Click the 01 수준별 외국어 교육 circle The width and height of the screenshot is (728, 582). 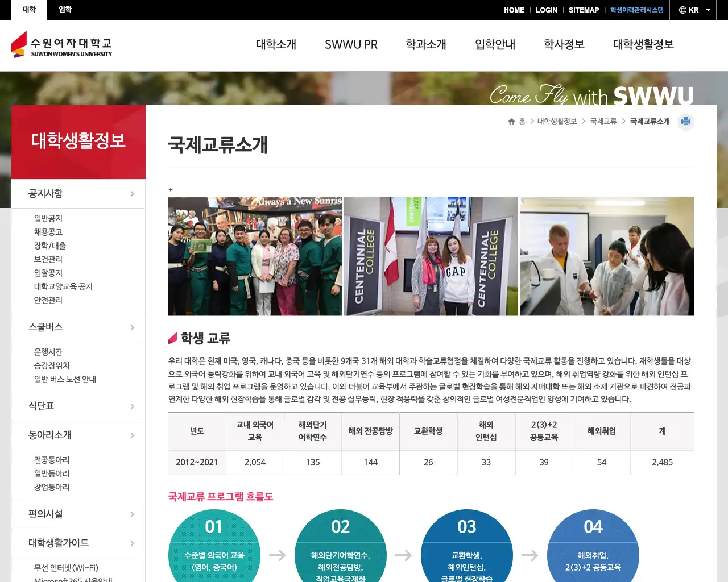coord(214,546)
